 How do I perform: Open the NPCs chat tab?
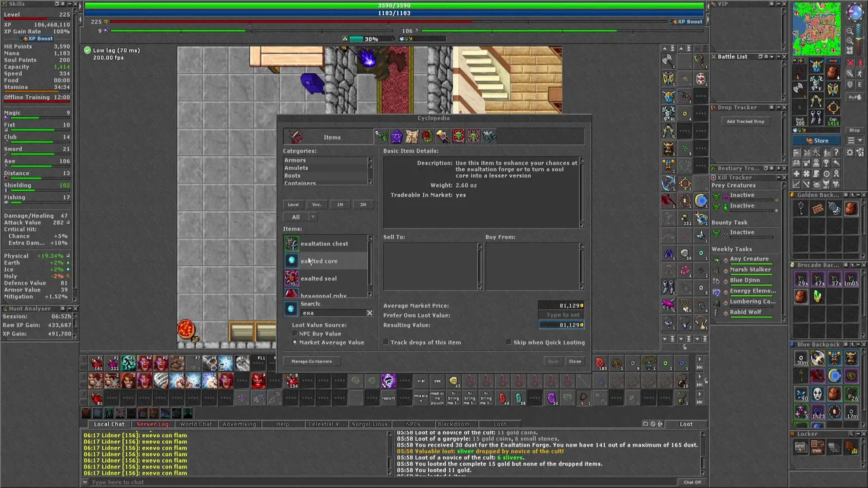point(412,424)
